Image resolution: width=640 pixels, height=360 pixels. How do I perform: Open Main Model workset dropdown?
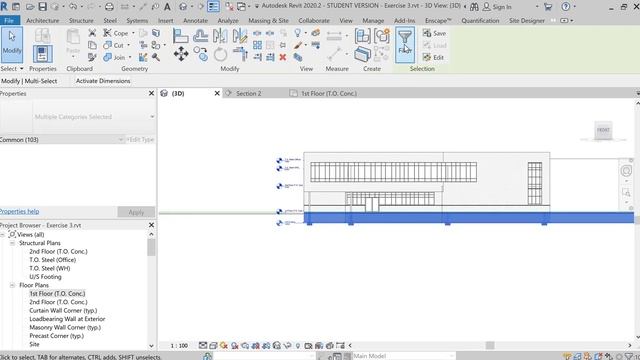point(404,356)
